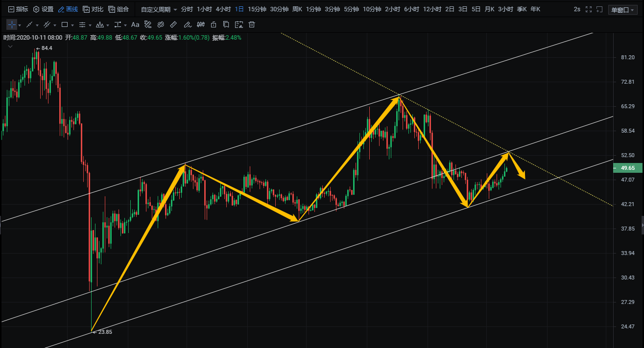Viewport: 644px width, 348px height.
Task: Toggle the 画线 drawing toolbar
Action: (68, 9)
